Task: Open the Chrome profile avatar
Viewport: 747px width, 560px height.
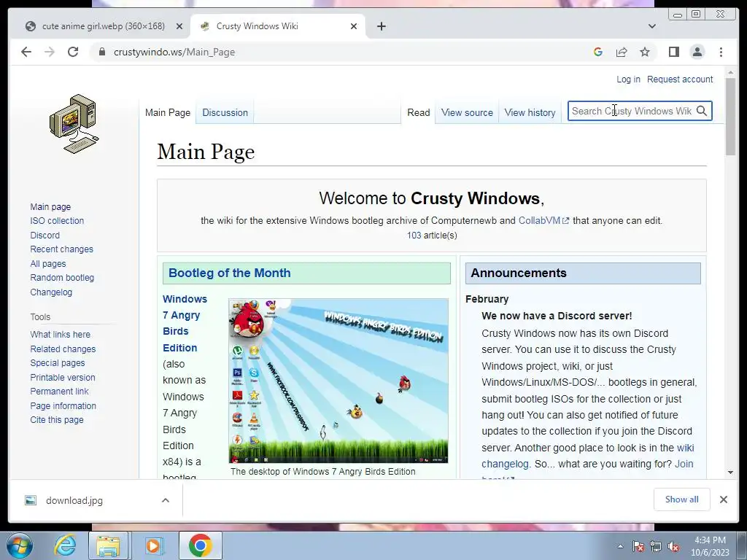Action: click(697, 52)
